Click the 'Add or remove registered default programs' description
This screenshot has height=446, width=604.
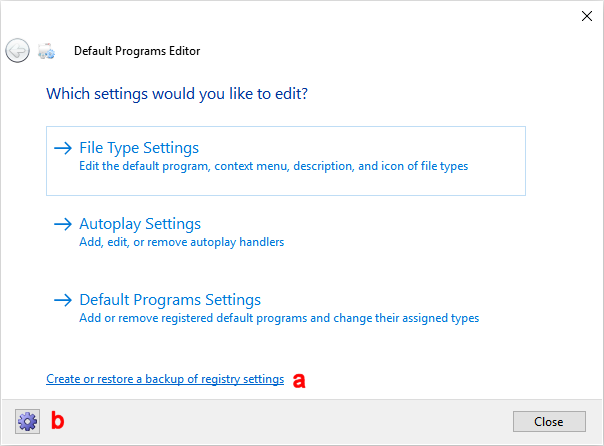(279, 318)
